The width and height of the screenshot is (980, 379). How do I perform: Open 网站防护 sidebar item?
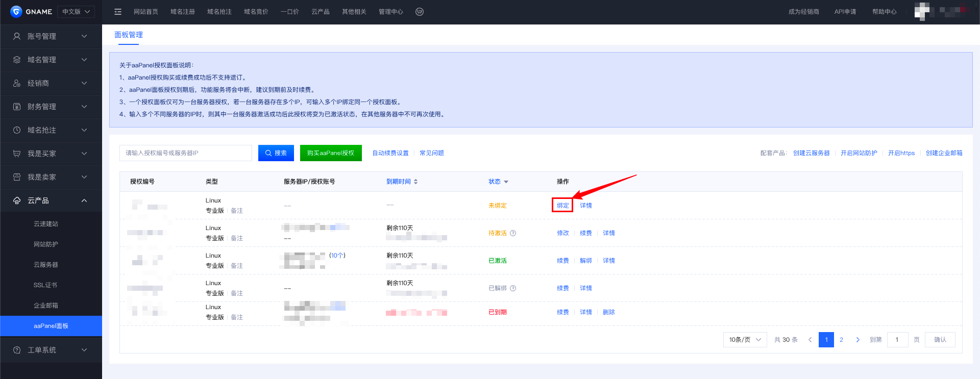point(46,244)
